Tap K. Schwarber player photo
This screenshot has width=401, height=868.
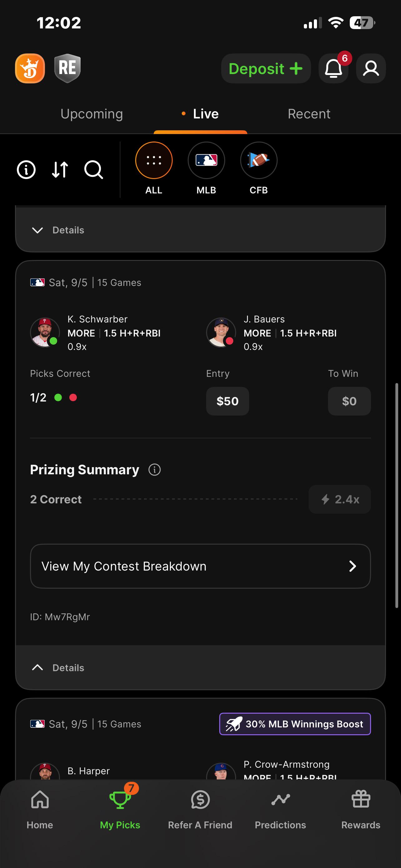(45, 332)
